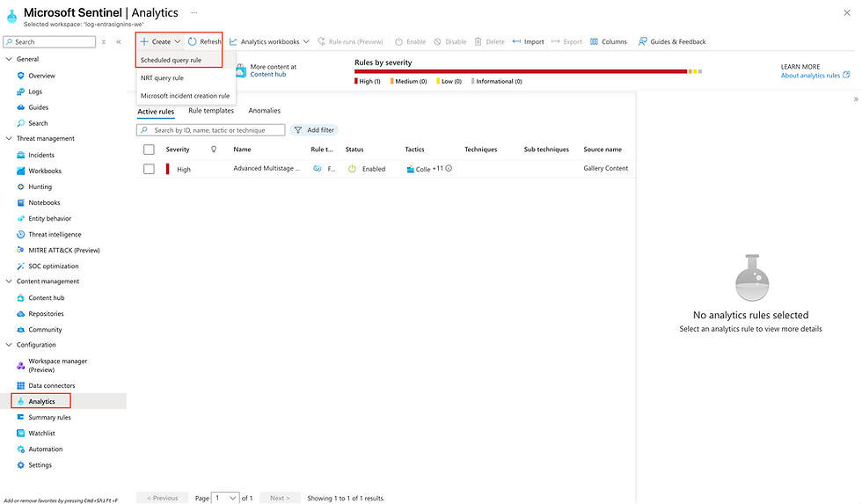Click the Add filter button
The width and height of the screenshot is (862, 504).
point(314,130)
